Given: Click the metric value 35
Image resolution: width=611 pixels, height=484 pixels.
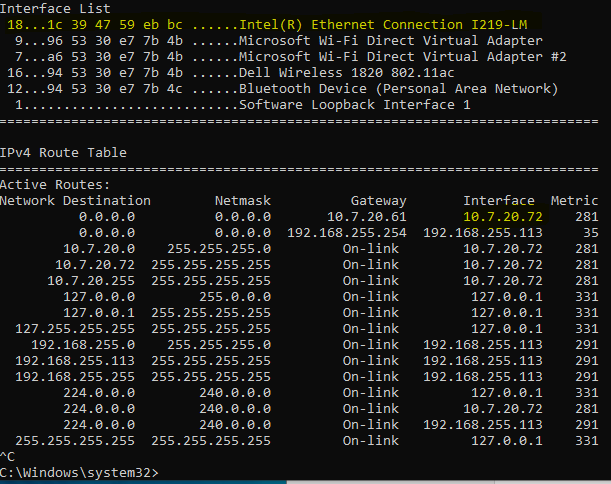Looking at the screenshot, I should [590, 233].
